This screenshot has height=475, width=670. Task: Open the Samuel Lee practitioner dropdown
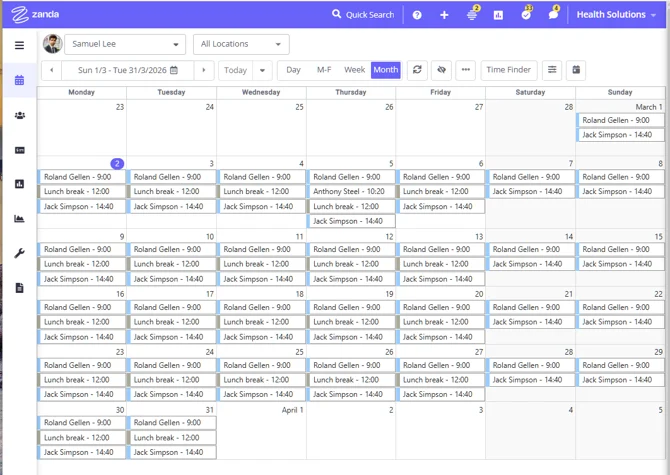click(125, 44)
